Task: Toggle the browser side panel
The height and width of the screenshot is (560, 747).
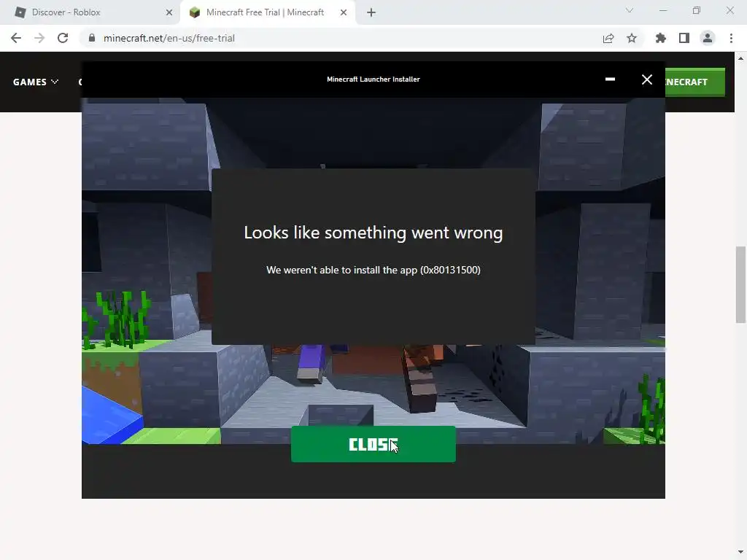Action: tap(684, 38)
